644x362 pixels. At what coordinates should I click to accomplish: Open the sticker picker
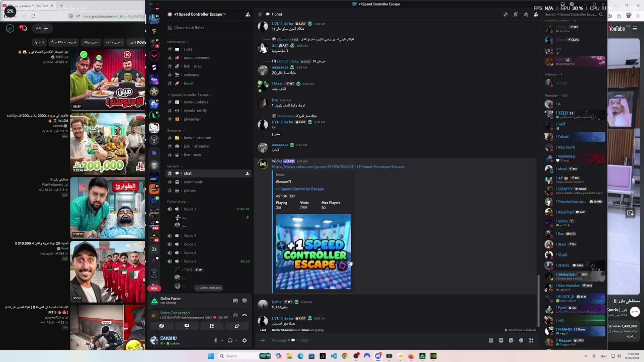[x=511, y=340]
